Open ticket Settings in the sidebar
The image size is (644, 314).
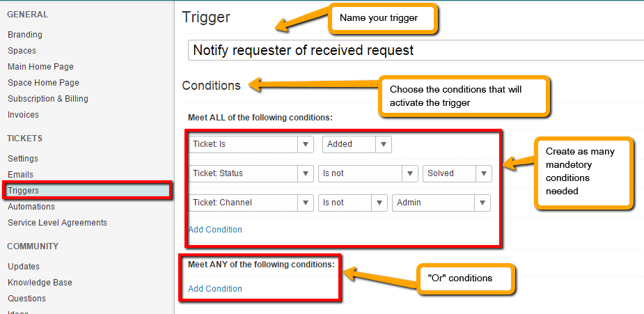coord(23,159)
